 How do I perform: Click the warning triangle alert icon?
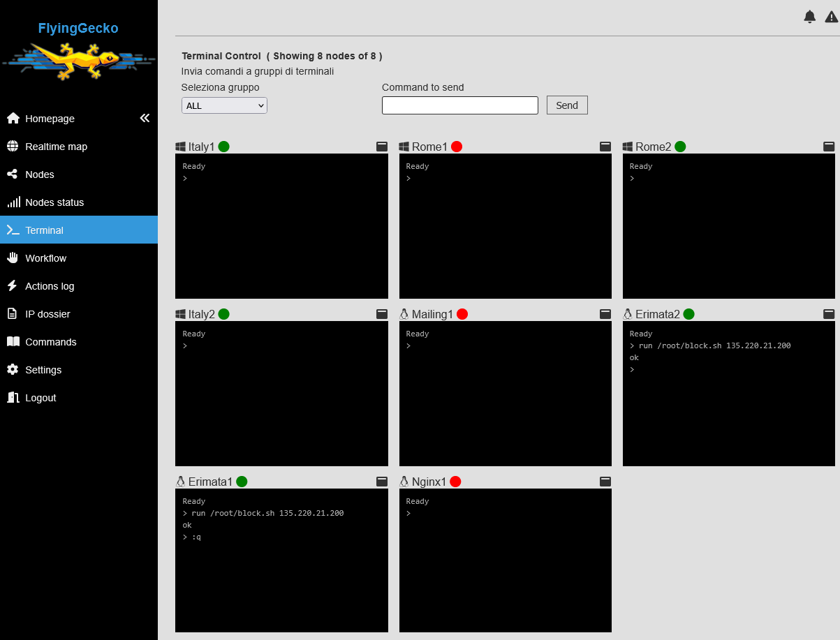click(x=831, y=17)
